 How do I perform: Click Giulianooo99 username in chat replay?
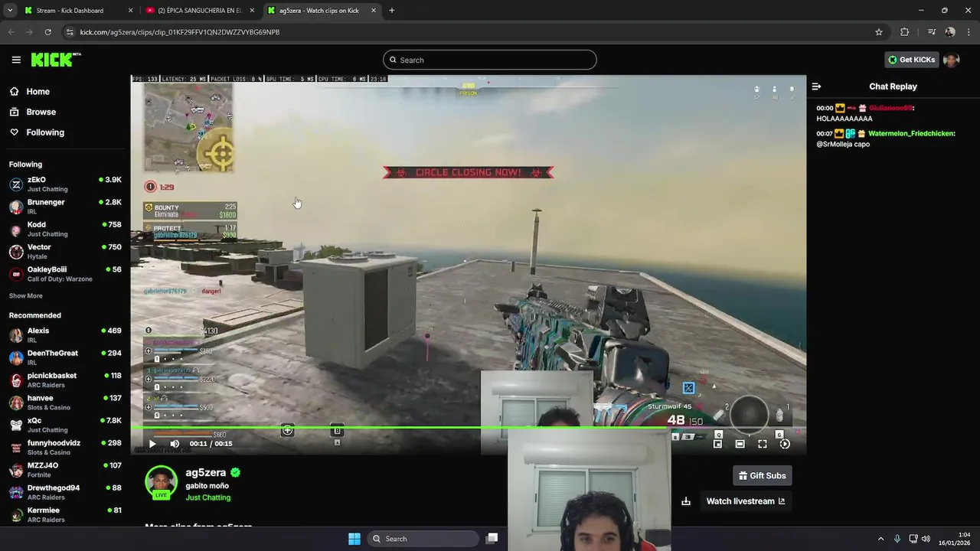(890, 108)
